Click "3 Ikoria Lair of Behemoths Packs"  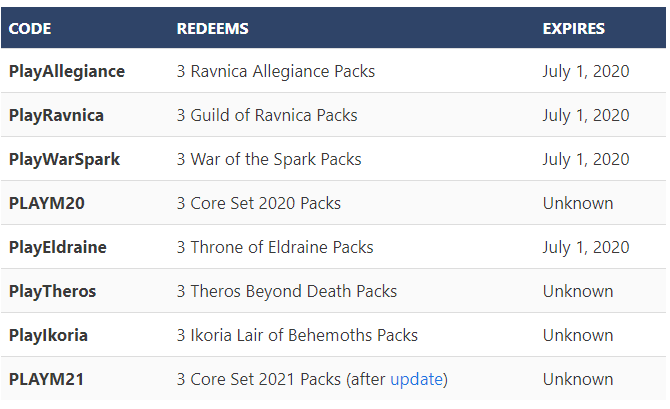tap(297, 335)
